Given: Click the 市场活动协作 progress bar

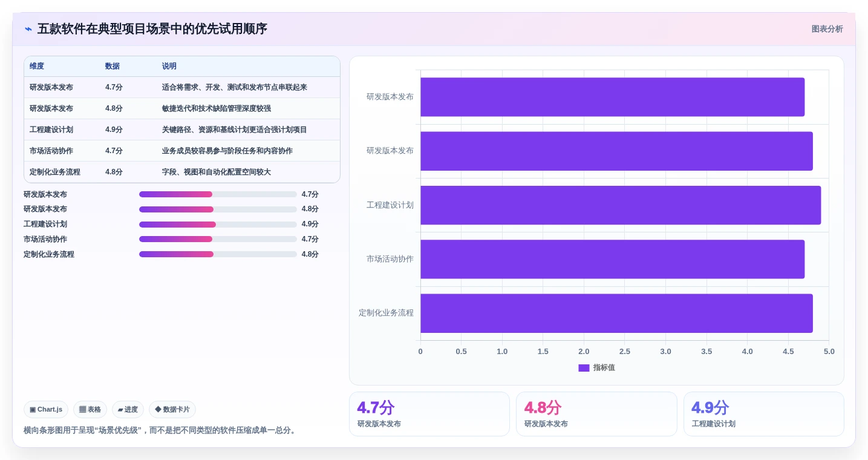Looking at the screenshot, I should coord(218,239).
